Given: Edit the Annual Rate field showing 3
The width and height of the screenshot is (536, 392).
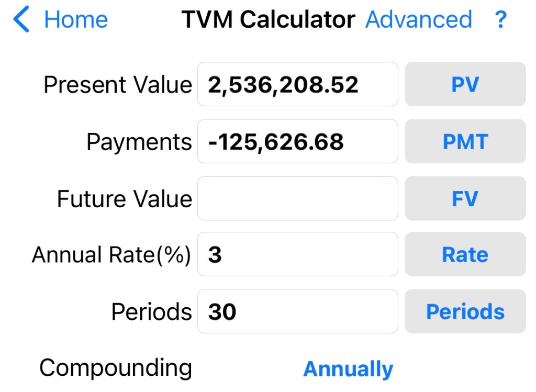Looking at the screenshot, I should (297, 254).
